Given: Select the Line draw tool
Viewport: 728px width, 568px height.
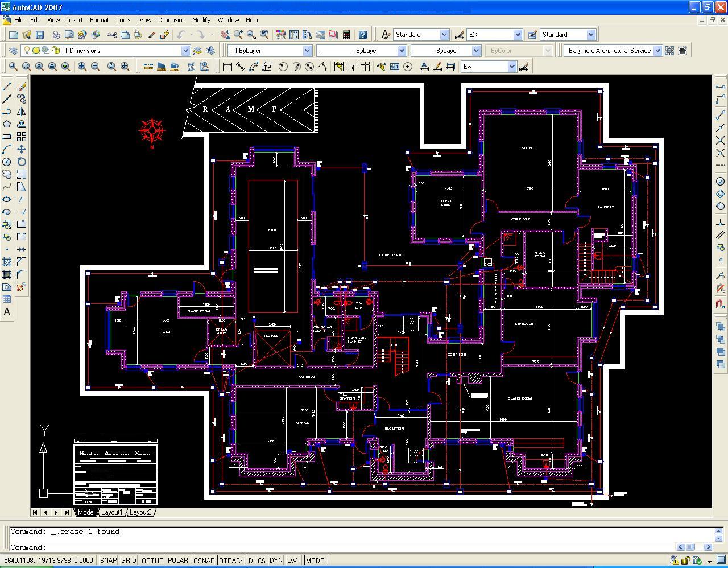Looking at the screenshot, I should (7, 87).
